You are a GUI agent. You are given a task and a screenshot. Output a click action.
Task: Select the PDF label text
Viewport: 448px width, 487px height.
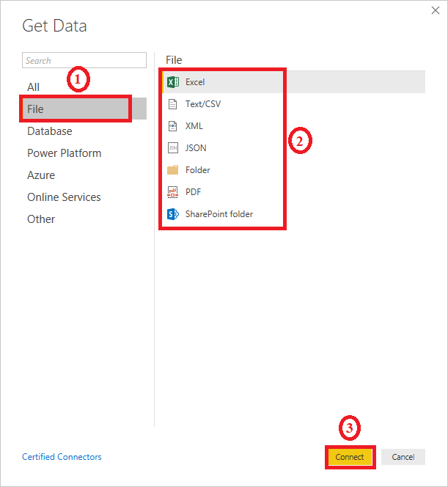click(x=193, y=192)
